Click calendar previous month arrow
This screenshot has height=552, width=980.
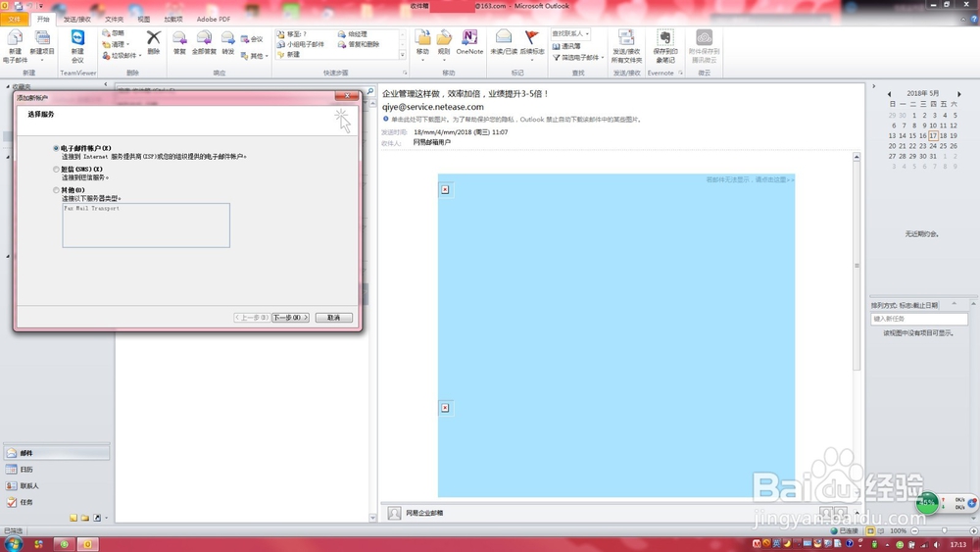point(890,94)
